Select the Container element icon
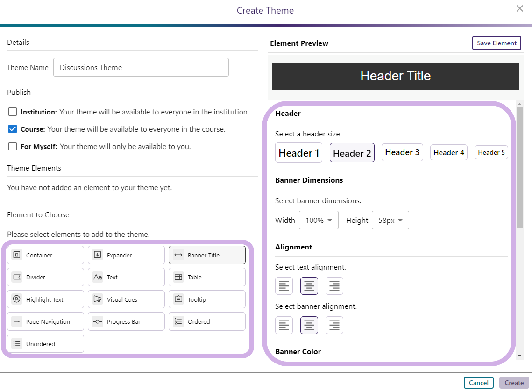Screen dimensions: 532x392 coord(17,255)
